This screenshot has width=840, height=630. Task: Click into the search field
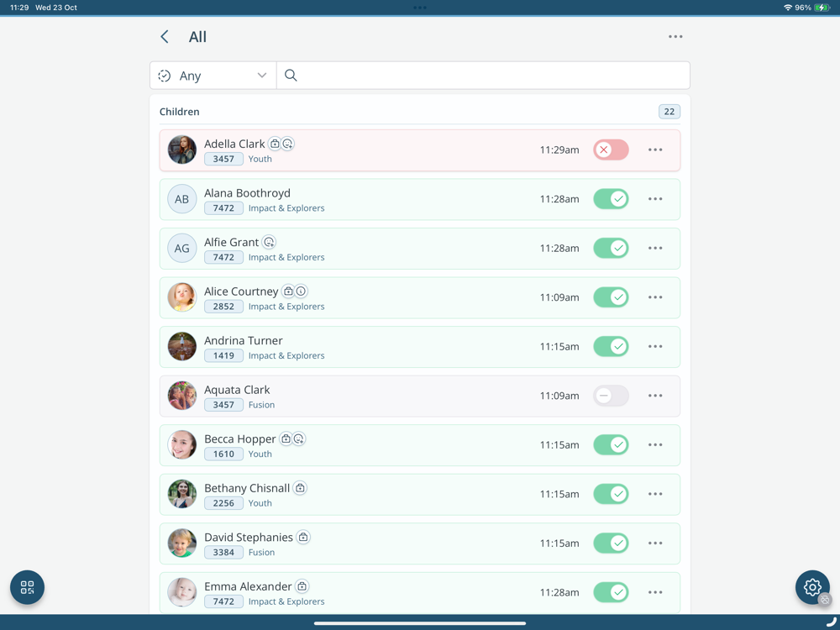(x=483, y=76)
